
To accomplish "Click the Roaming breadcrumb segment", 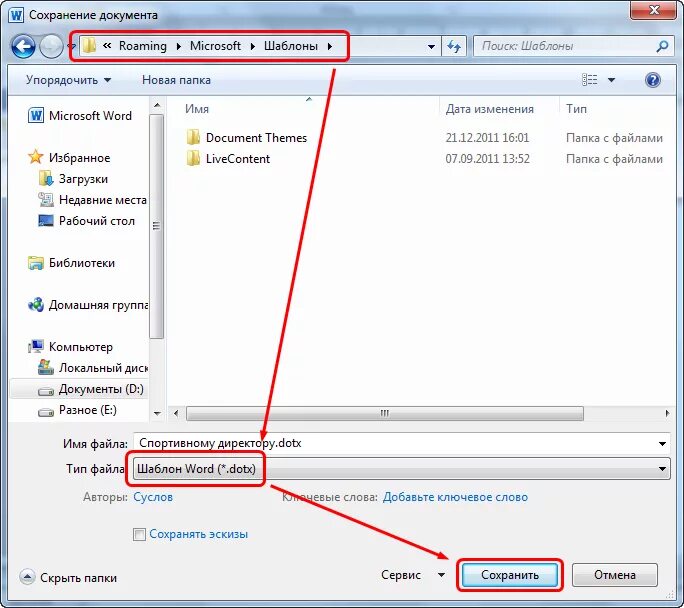I will click(143, 46).
